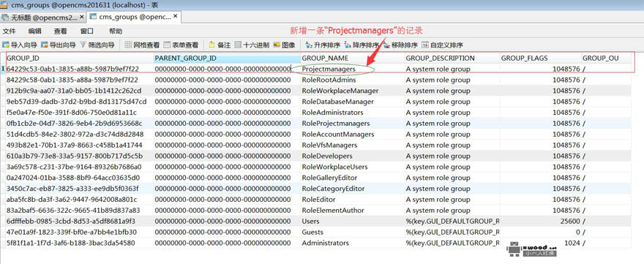Open the Import Wizard (导入向导)

[19, 45]
